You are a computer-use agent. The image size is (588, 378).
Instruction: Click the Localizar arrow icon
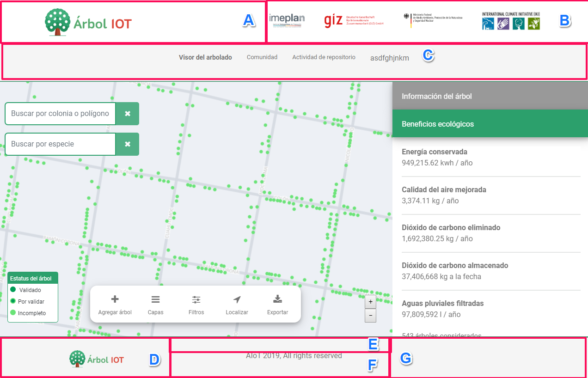pos(237,299)
